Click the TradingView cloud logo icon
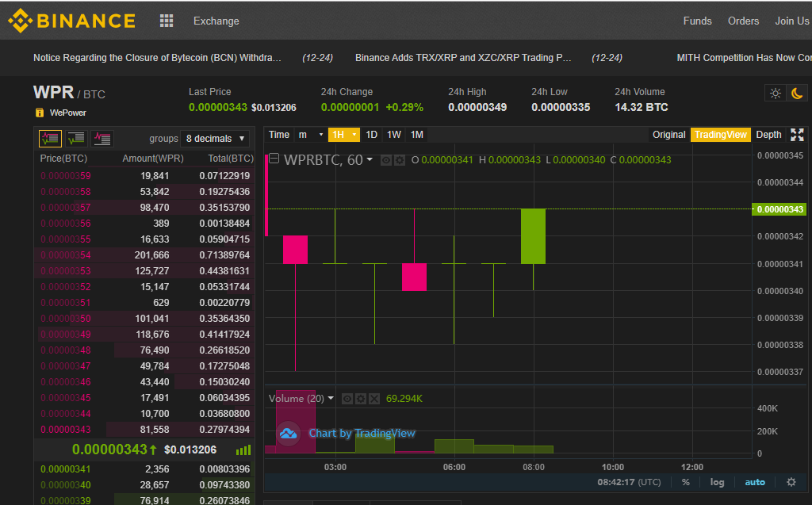The width and height of the screenshot is (812, 505). coord(288,433)
